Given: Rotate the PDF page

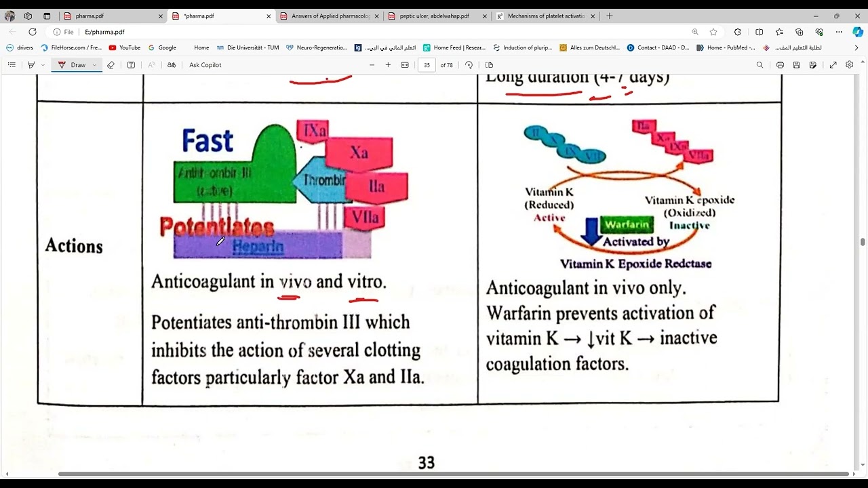Looking at the screenshot, I should [469, 65].
